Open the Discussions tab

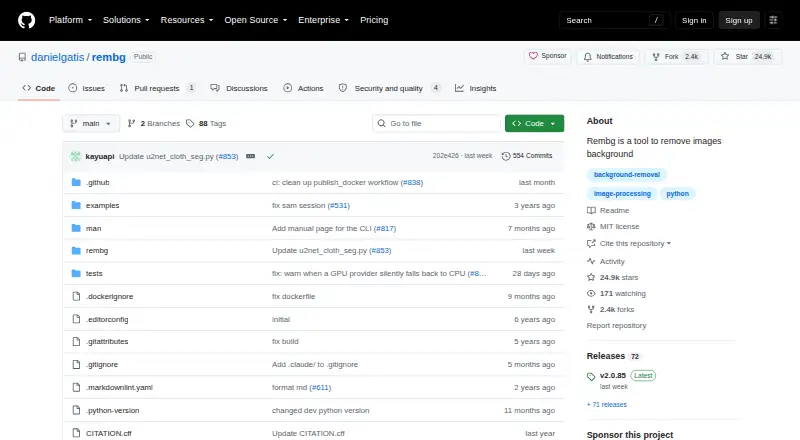(x=239, y=88)
